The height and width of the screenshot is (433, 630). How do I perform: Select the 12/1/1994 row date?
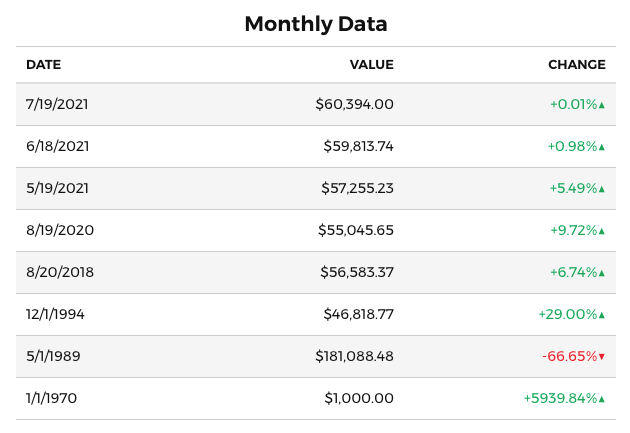[x=55, y=314]
